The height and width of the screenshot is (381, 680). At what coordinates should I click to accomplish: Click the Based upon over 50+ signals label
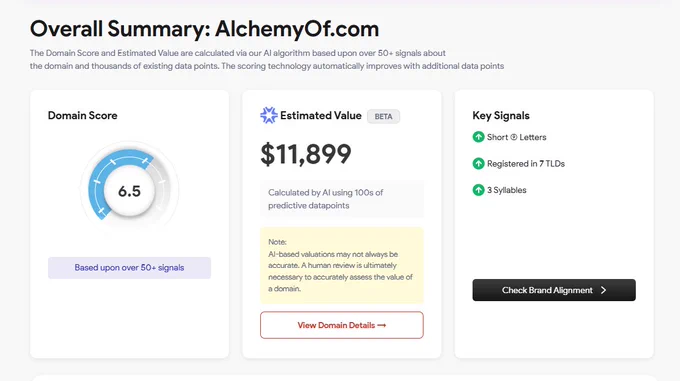point(129,267)
